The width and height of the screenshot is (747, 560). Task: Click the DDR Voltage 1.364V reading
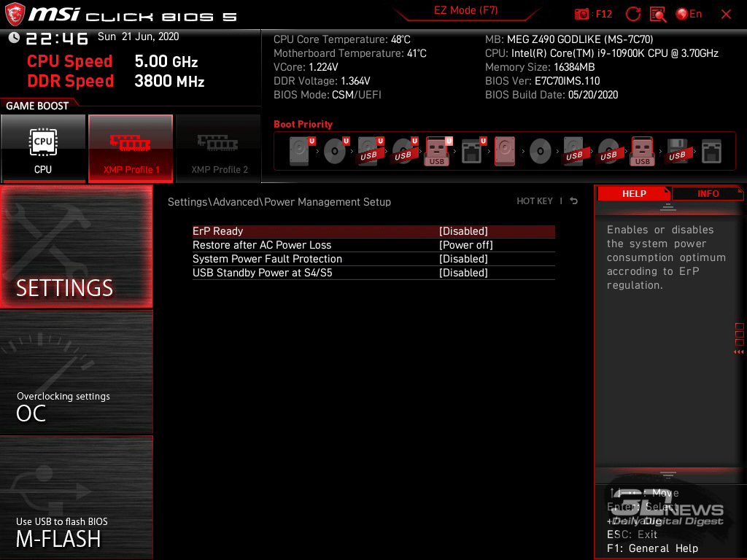[322, 81]
